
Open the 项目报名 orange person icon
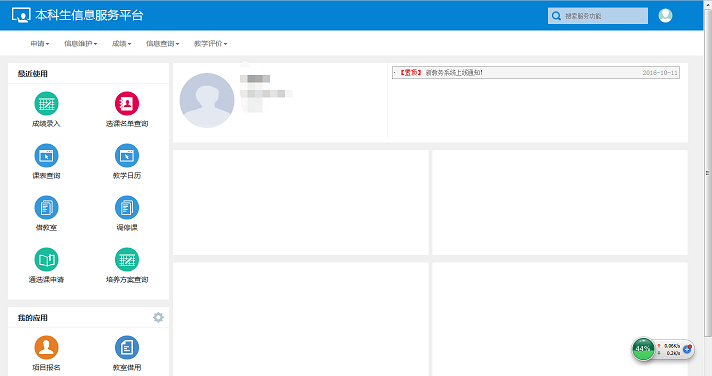tap(46, 347)
